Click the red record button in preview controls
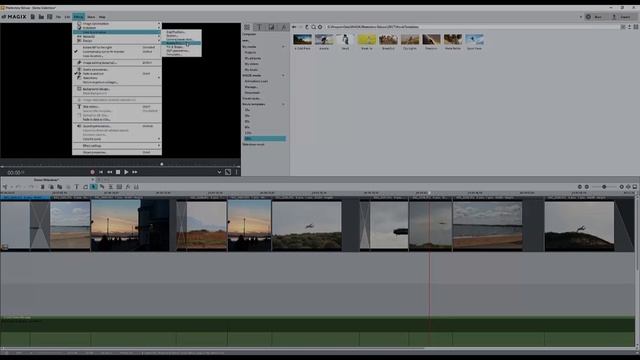 pos(92,172)
